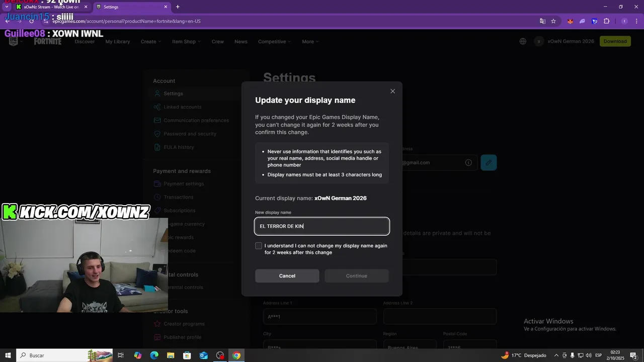Viewport: 644px width, 362px height.
Task: Click the Address Line 2 field
Action: (440, 317)
